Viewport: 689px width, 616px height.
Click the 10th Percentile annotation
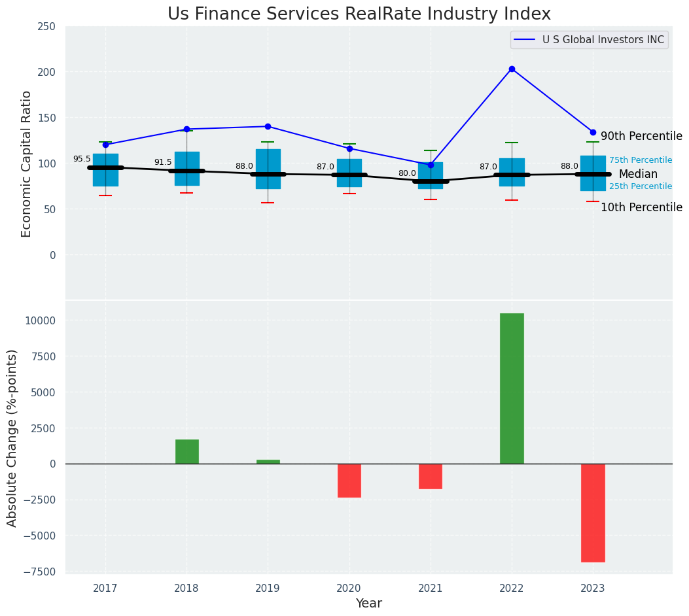point(641,207)
